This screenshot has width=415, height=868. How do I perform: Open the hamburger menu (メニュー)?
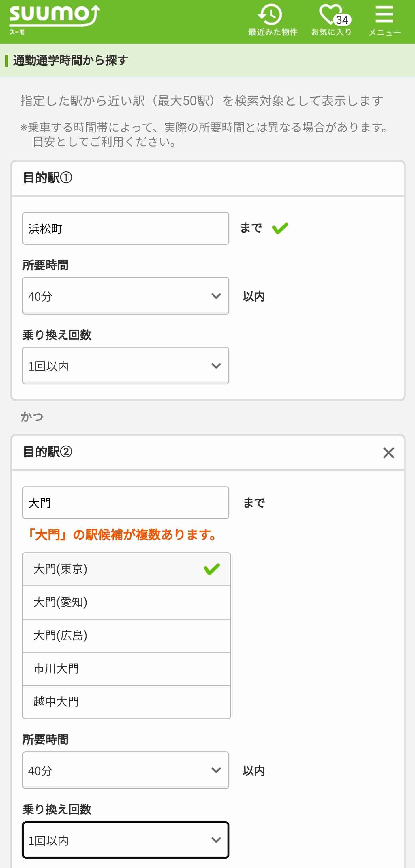pos(385,20)
